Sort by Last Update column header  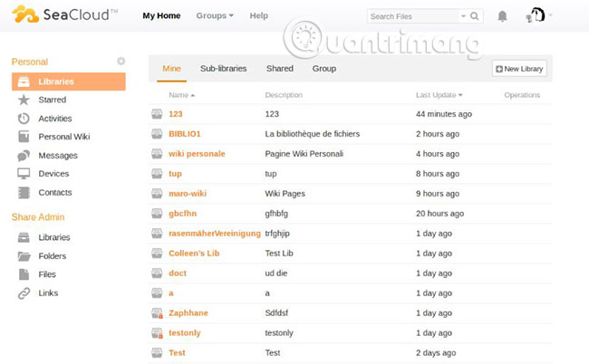click(x=439, y=95)
